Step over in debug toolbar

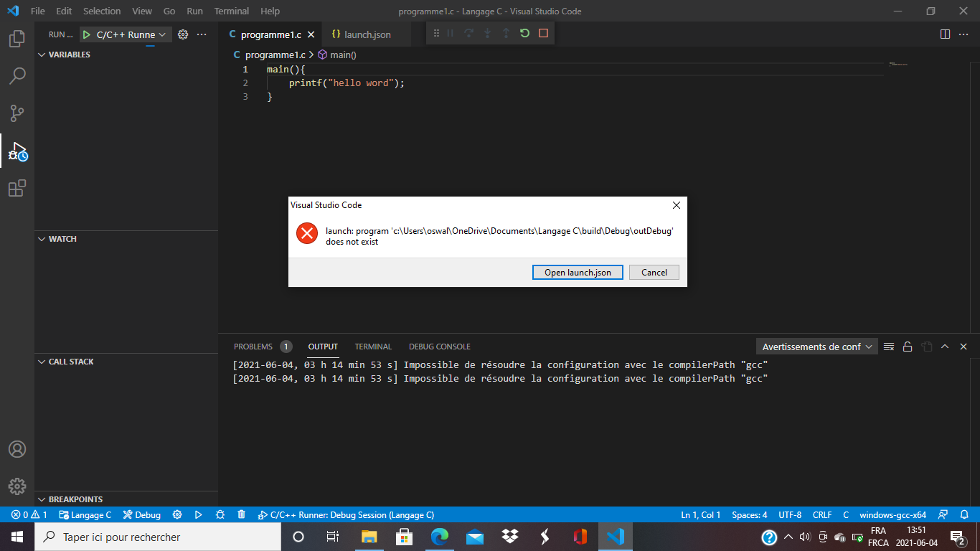click(469, 33)
